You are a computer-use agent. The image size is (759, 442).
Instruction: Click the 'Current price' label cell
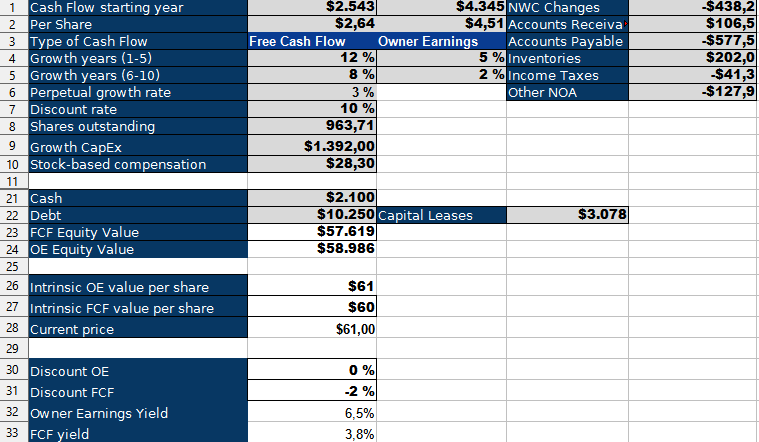pos(138,328)
